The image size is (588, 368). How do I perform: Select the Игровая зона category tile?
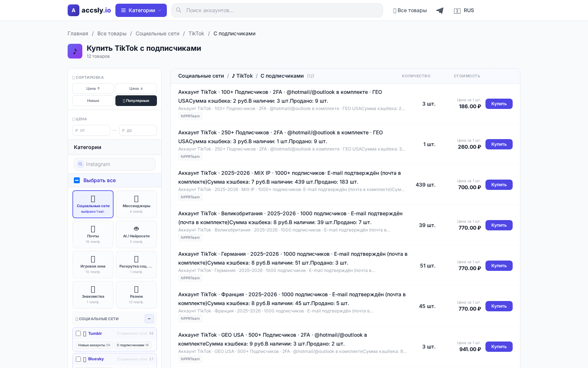point(93,265)
